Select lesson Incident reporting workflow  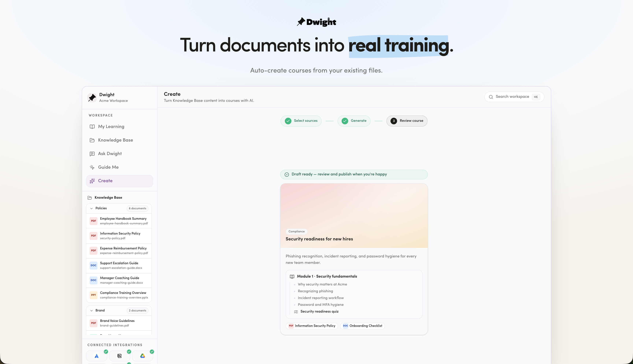tap(321, 298)
